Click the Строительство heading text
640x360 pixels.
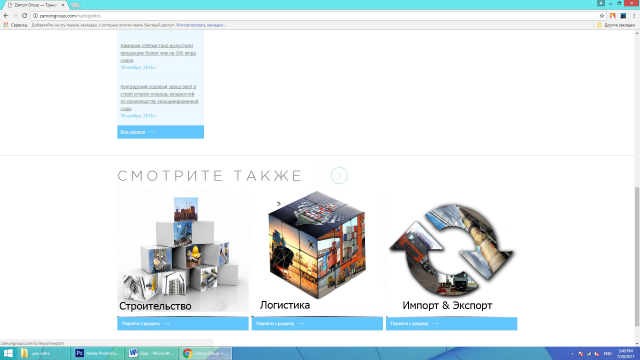(155, 306)
